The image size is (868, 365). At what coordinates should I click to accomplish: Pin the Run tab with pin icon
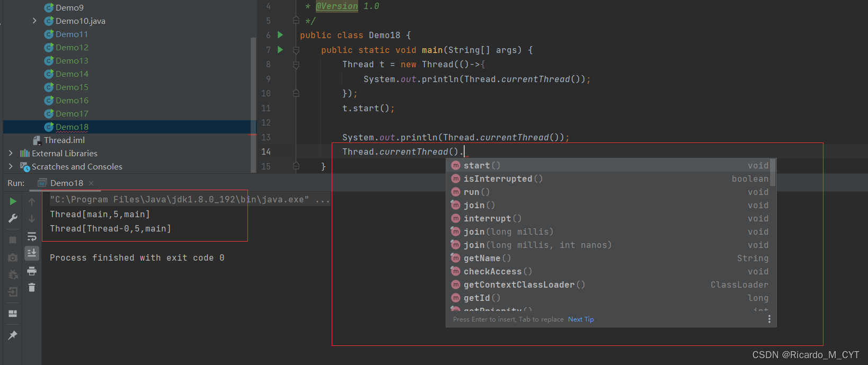tap(13, 335)
